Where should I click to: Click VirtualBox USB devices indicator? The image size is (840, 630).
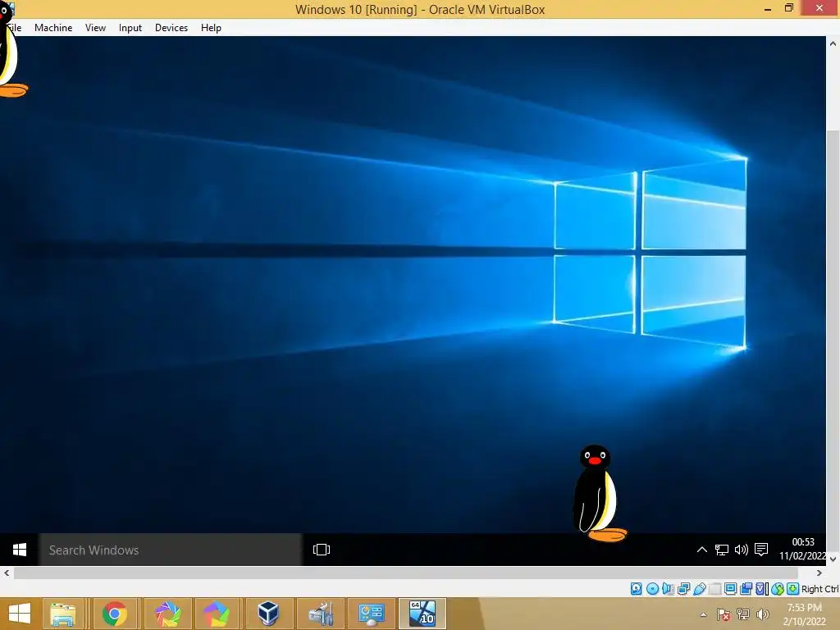coord(700,589)
